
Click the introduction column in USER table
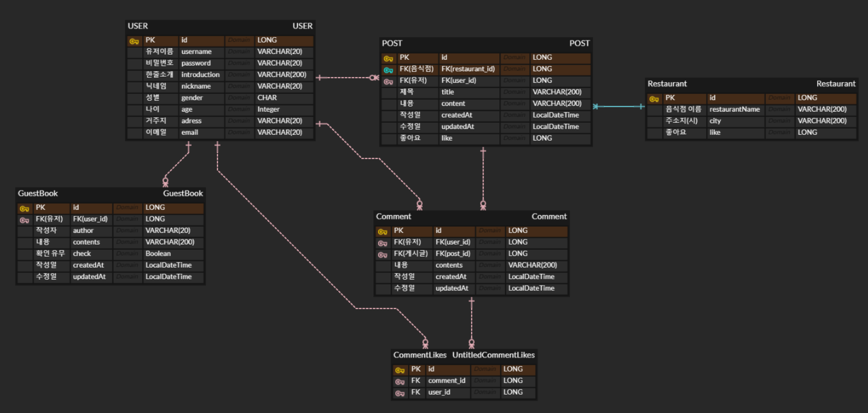coord(201,75)
